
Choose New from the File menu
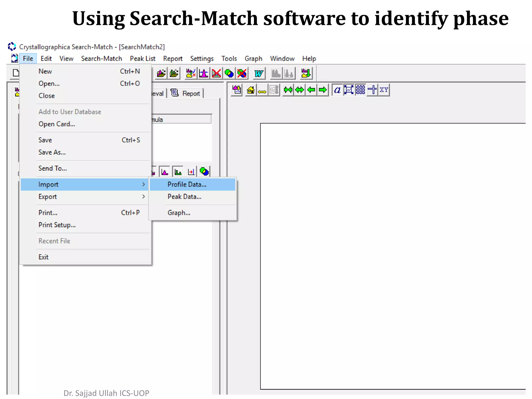(x=85, y=71)
